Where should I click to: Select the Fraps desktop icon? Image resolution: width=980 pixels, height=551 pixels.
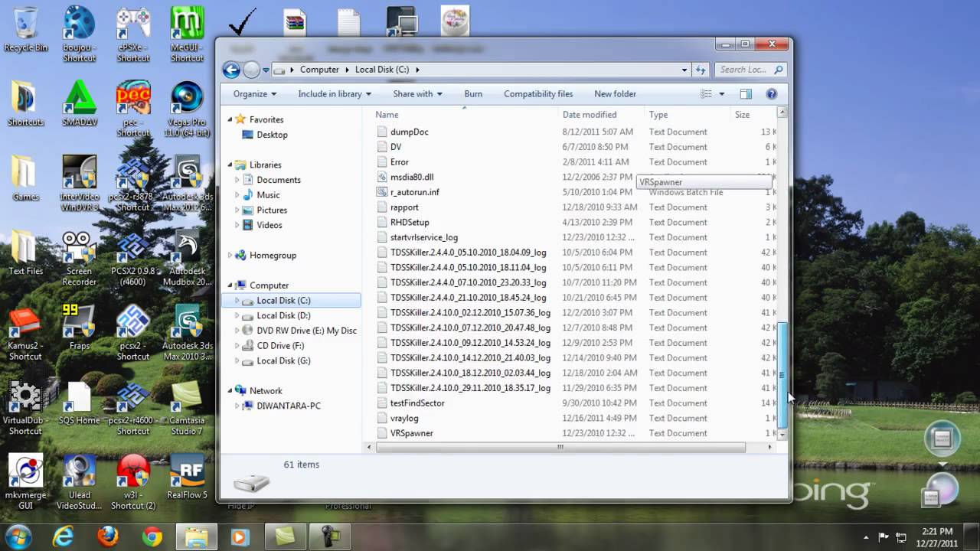point(80,327)
